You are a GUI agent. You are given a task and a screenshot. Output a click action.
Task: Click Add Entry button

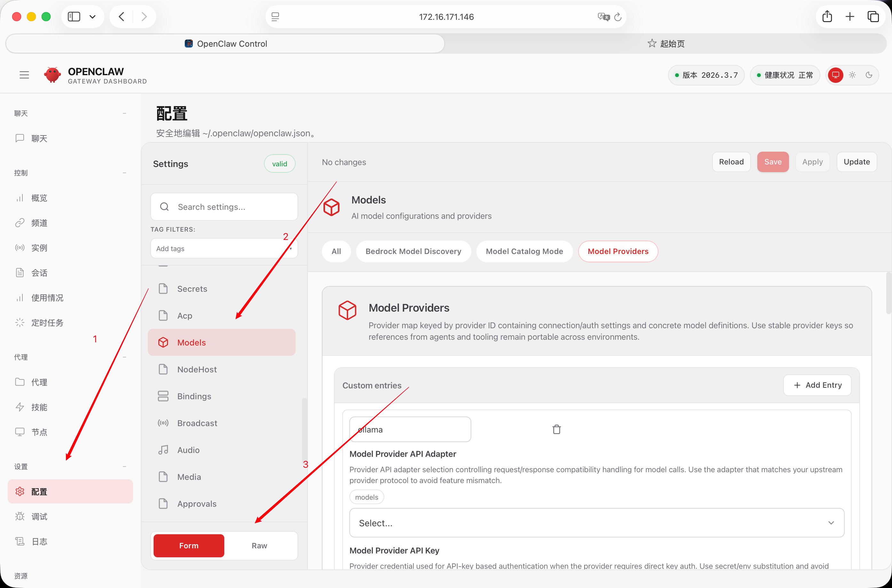817,385
